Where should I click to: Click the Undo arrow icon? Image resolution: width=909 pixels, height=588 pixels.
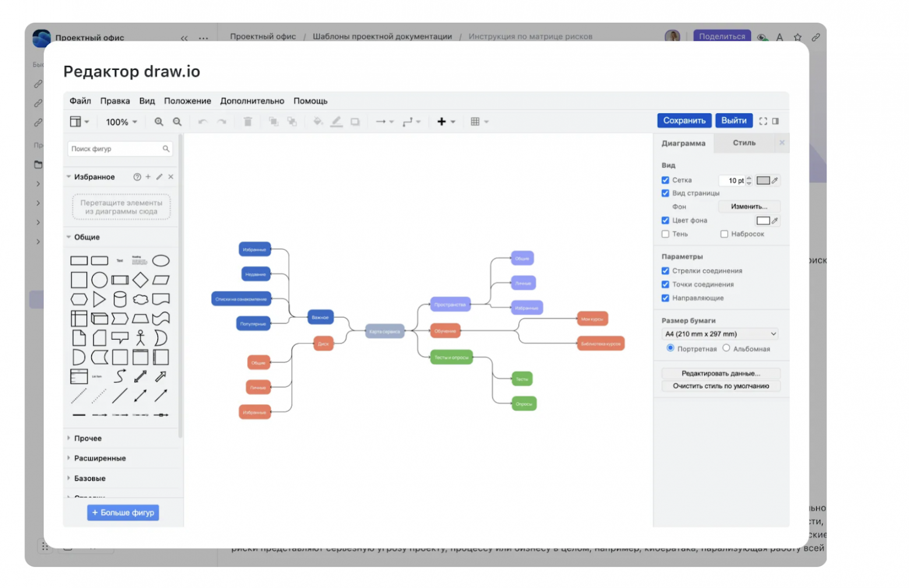(x=203, y=122)
